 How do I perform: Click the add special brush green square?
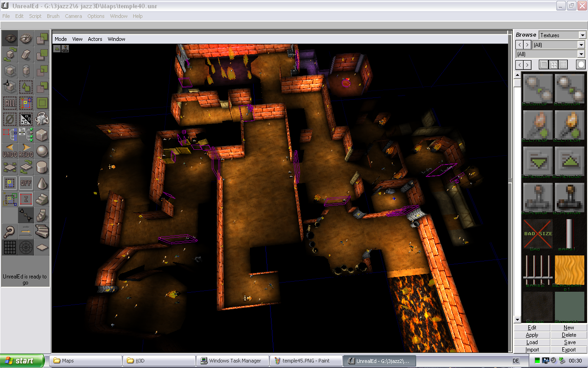(42, 103)
